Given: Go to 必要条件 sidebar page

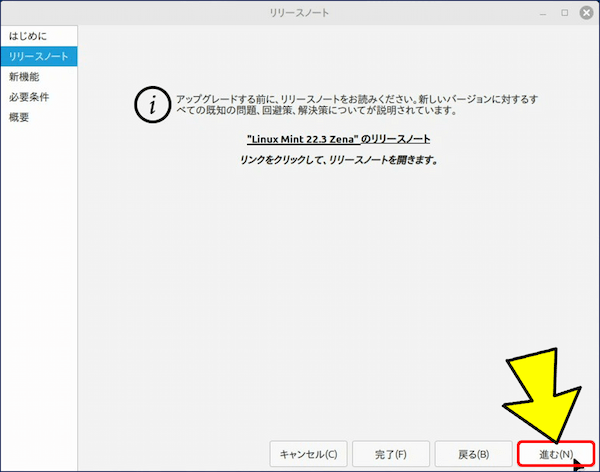Looking at the screenshot, I should pos(39,97).
